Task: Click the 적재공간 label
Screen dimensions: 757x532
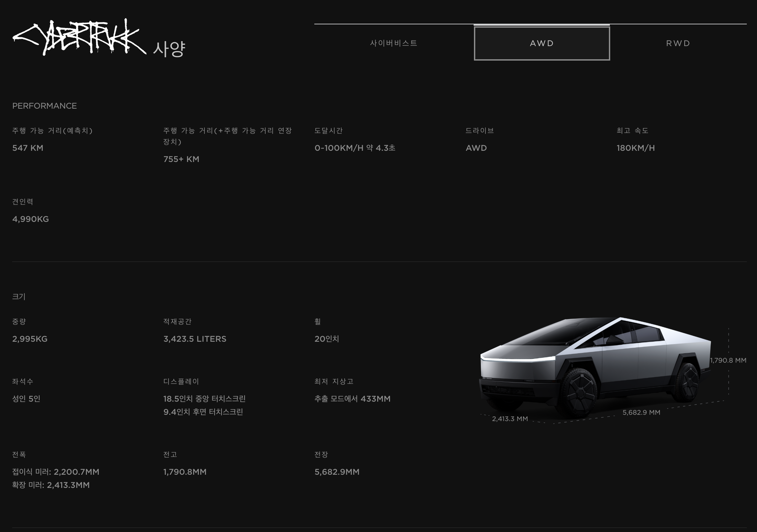Action: [x=177, y=322]
